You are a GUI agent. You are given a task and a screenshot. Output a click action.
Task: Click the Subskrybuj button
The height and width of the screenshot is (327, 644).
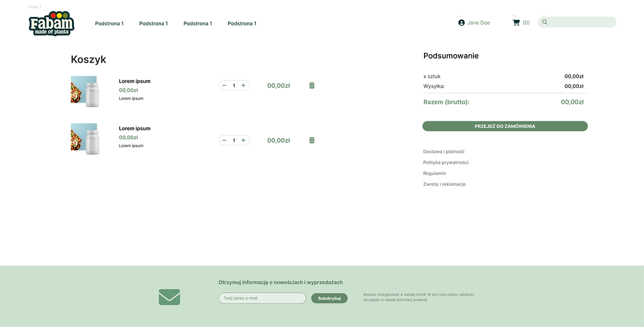(329, 297)
